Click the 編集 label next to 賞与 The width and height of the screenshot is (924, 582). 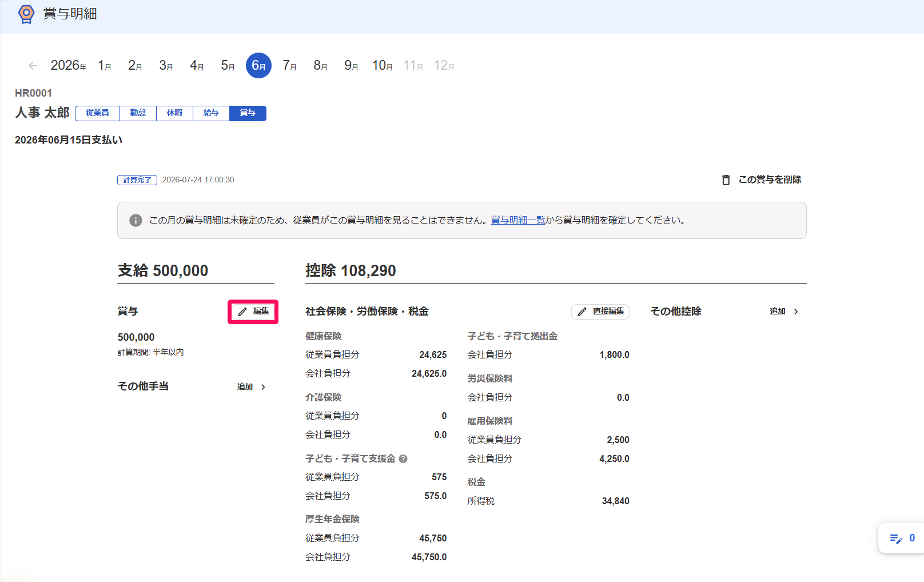click(261, 312)
